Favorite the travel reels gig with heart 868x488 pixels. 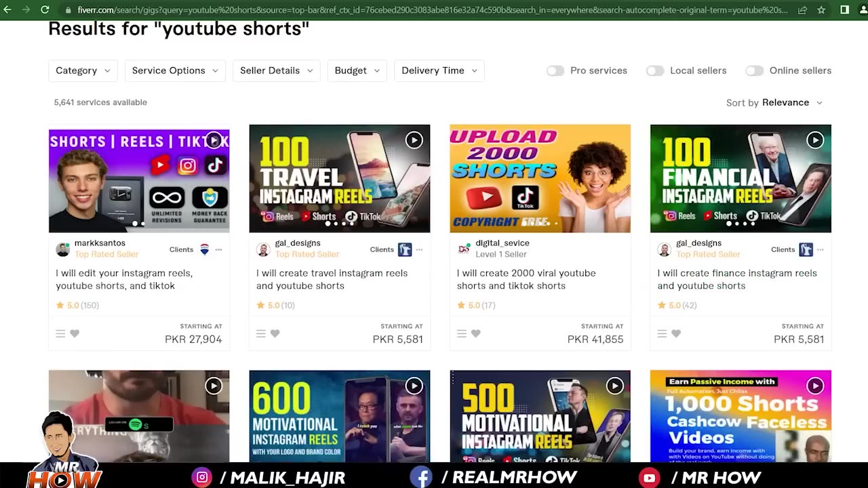(x=275, y=333)
